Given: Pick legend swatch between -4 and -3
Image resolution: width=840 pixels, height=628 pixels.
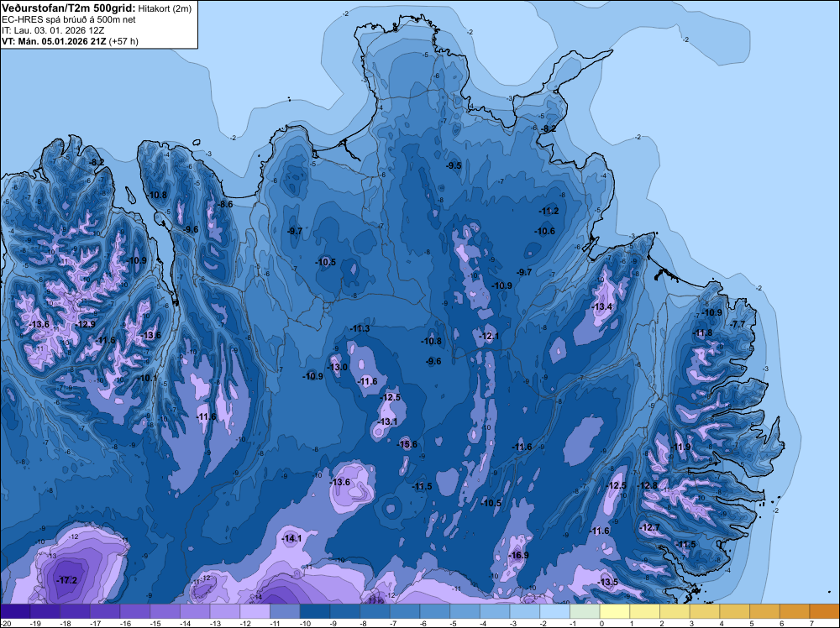Looking at the screenshot, I should 495,611.
